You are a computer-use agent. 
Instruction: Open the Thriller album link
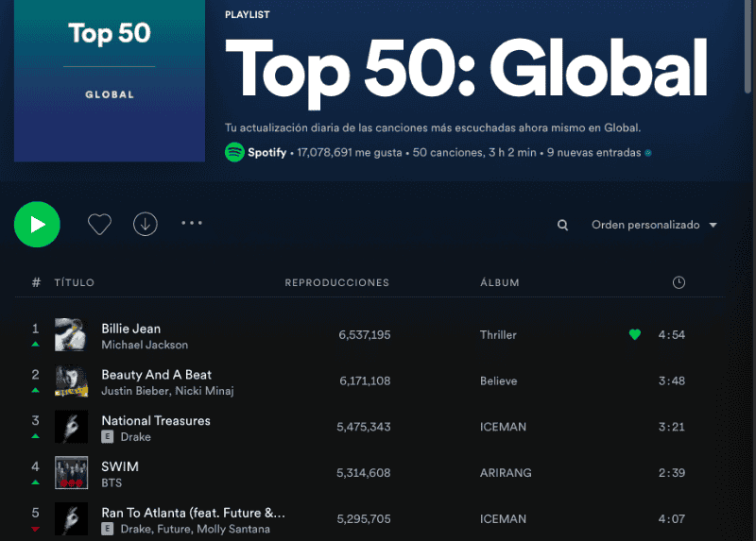pyautogui.click(x=498, y=335)
